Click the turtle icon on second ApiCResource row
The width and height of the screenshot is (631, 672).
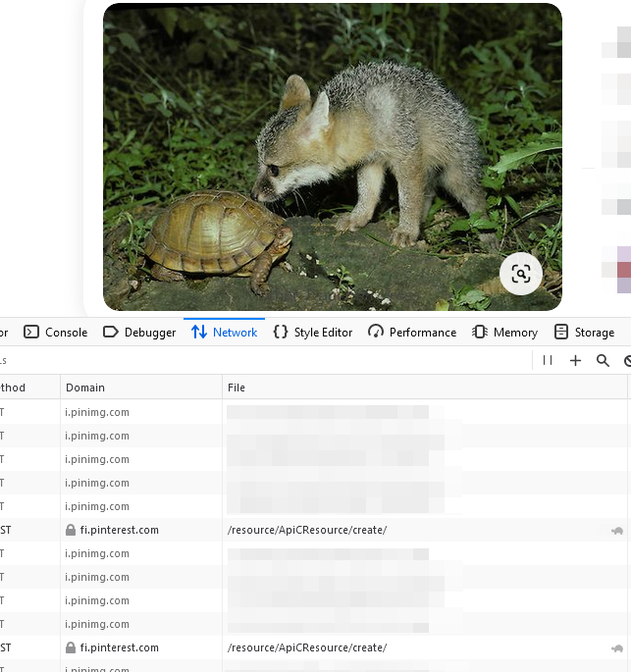[x=616, y=648]
